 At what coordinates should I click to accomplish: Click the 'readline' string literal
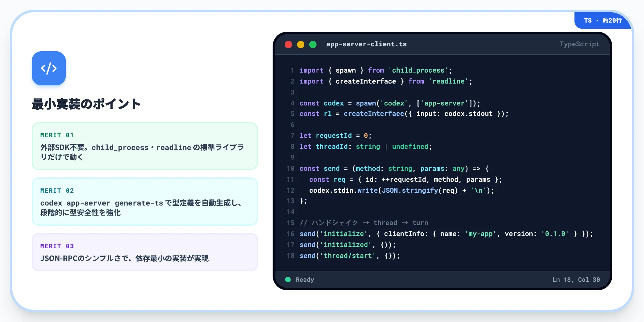click(448, 81)
